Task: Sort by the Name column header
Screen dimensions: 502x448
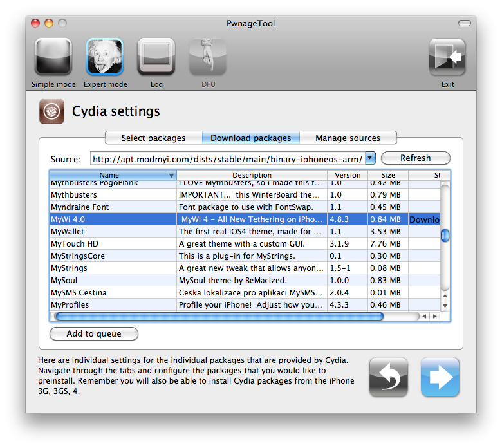Action: [x=109, y=175]
